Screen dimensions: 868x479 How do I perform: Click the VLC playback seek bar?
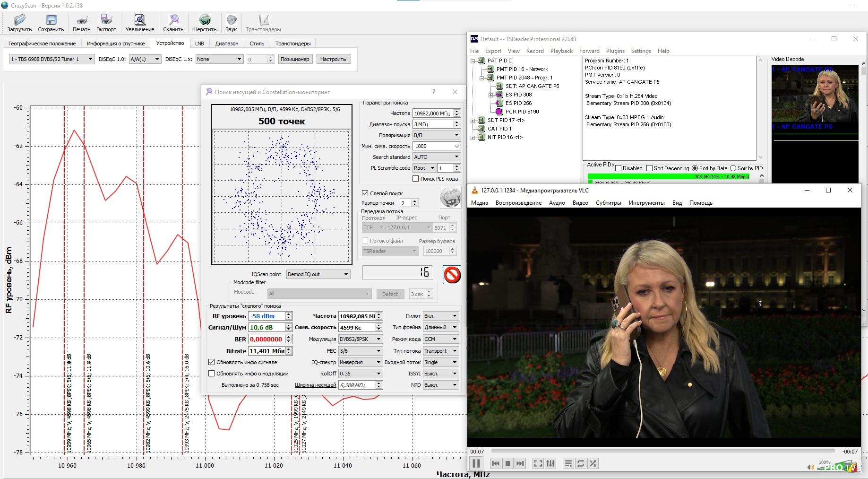[662, 452]
